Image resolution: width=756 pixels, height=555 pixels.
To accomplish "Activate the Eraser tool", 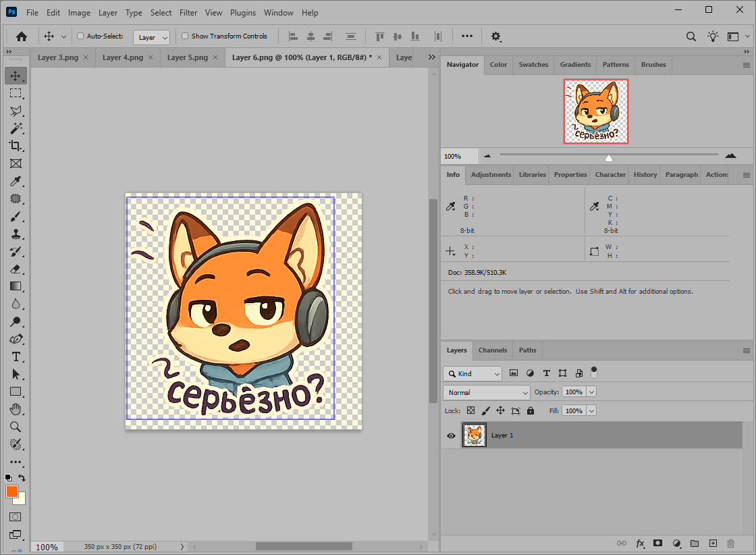I will 16,269.
